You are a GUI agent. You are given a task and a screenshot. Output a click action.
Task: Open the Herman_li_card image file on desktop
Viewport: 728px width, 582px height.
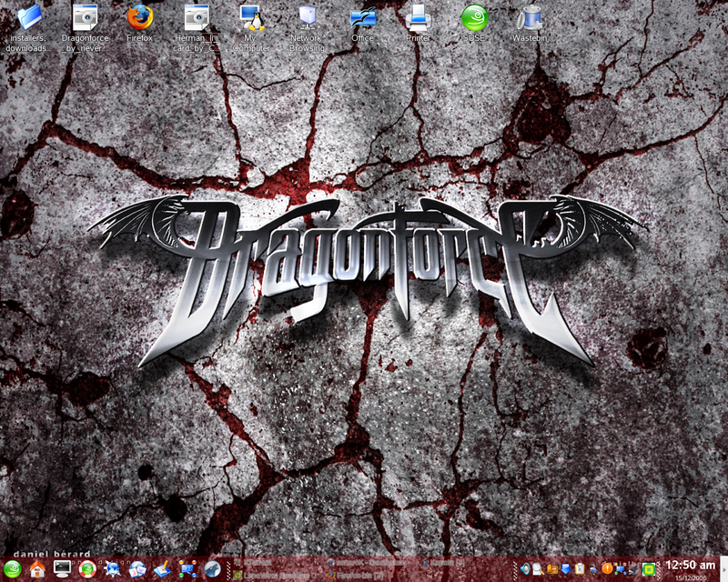coord(197,27)
